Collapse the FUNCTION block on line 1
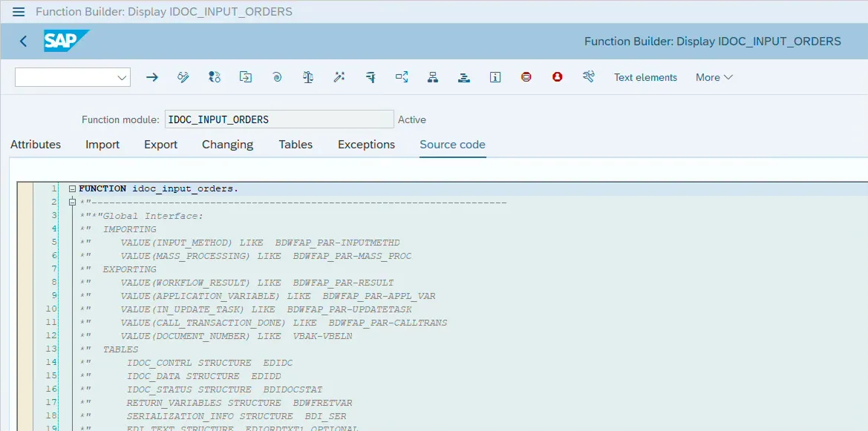This screenshot has width=868, height=431. (72, 189)
